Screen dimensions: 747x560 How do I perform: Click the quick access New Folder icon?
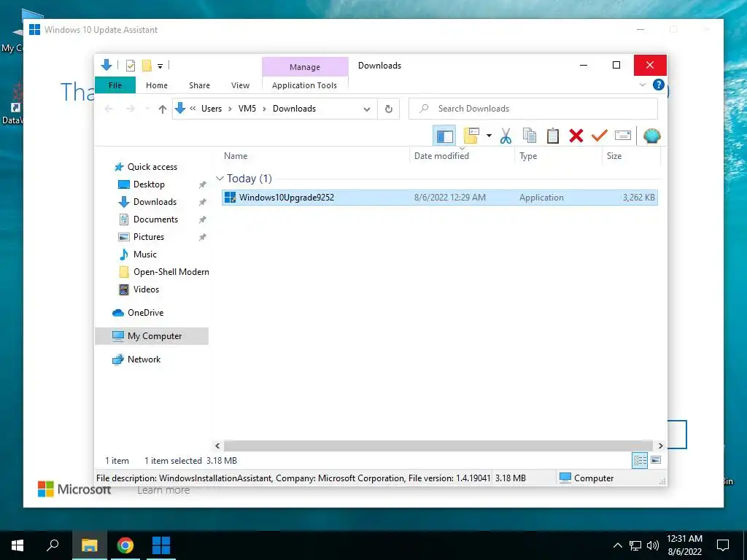pos(147,66)
